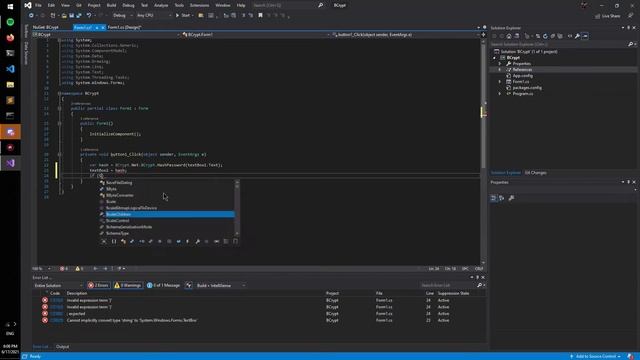Refresh Solution Explorer using toolbar icon
Screen dimensions: 640x360
[x=545, y=36]
